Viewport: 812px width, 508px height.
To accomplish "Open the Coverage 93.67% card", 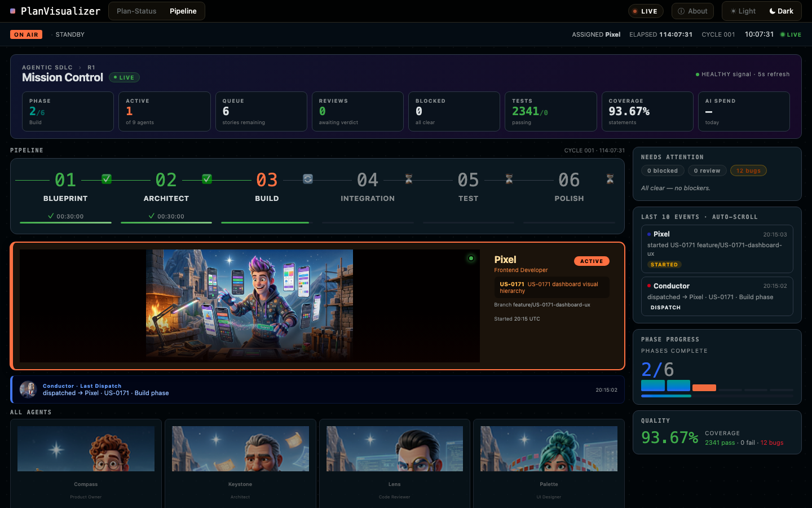I will (647, 111).
